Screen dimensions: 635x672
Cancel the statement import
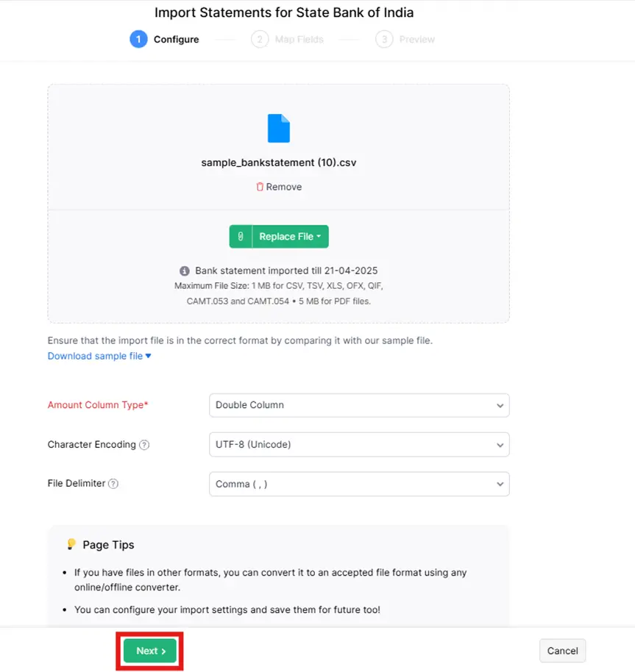click(x=562, y=651)
